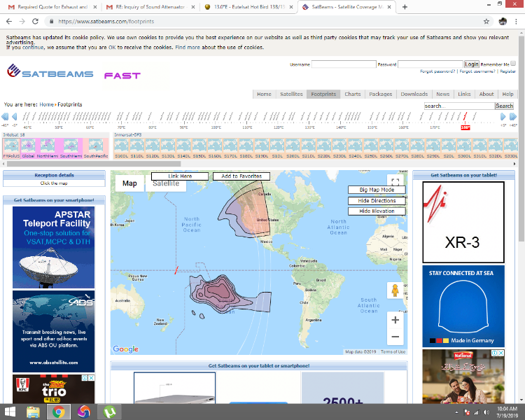Image resolution: width=525 pixels, height=420 pixels.
Task: Click the Home breadcrumb link
Action: coord(46,104)
